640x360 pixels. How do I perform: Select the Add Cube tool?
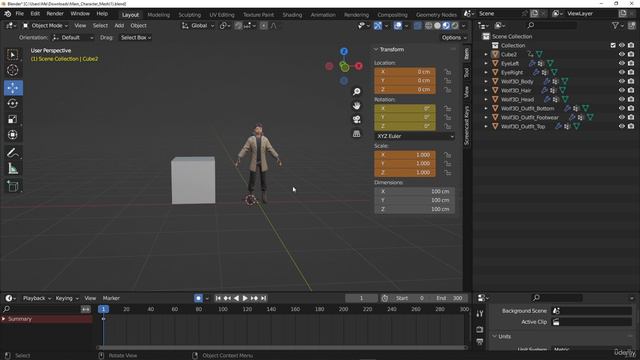point(13,187)
